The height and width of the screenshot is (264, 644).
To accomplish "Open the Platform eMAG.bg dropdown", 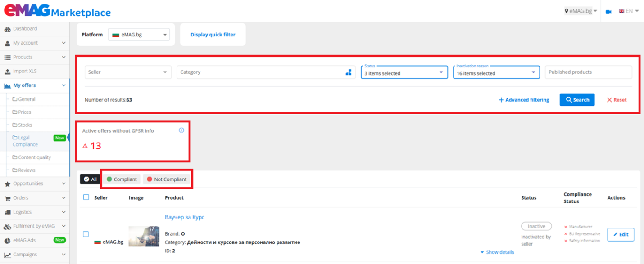I will coord(139,35).
